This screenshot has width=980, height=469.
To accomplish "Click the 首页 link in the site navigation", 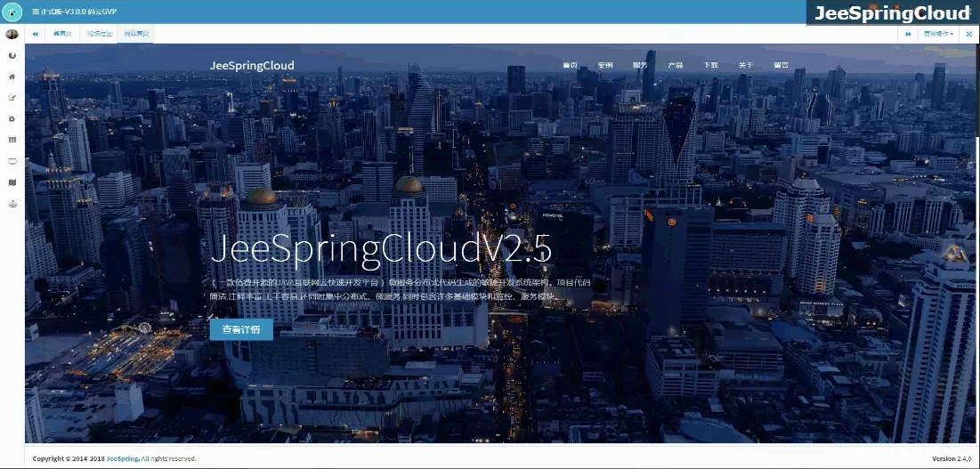I will 570,66.
